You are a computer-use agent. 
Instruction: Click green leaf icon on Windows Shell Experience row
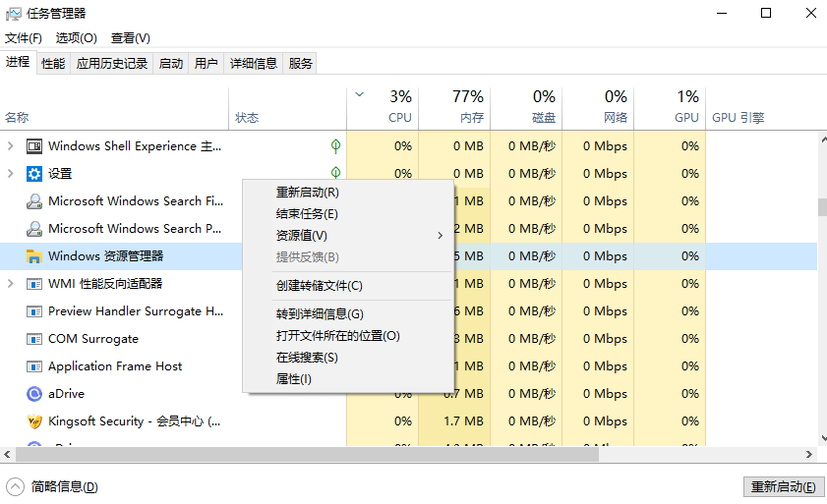(x=335, y=146)
